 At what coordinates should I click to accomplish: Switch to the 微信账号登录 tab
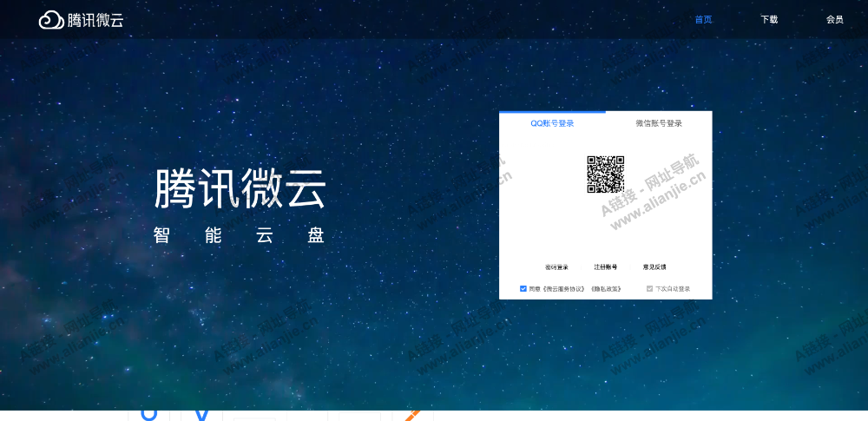point(659,123)
